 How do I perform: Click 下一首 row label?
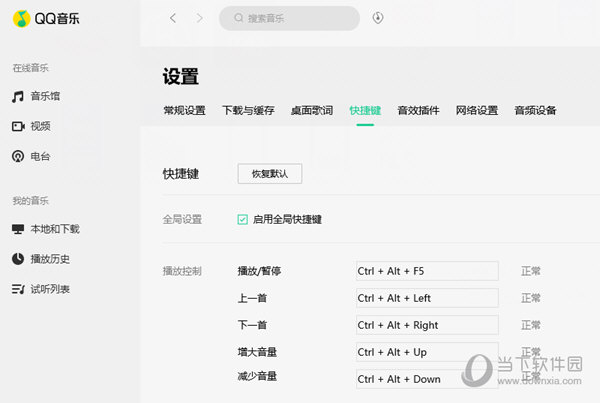tap(252, 325)
